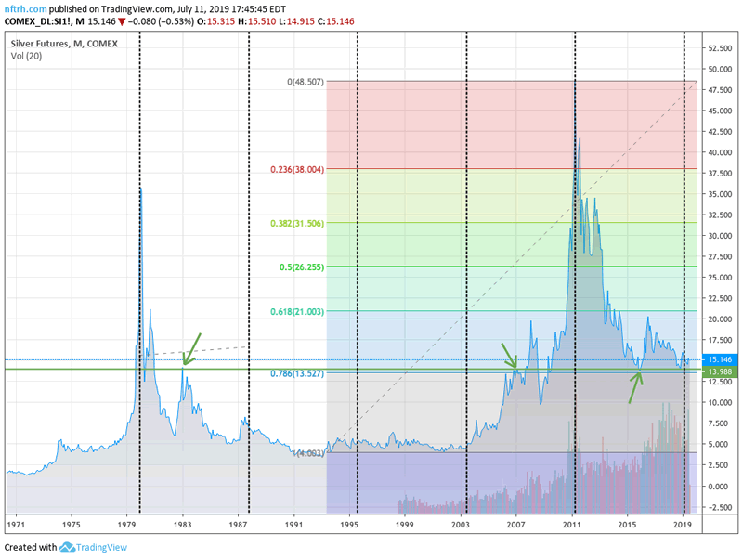Click the H:15.510 high value
Image resolution: width=743 pixels, height=560 pixels.
[256, 21]
